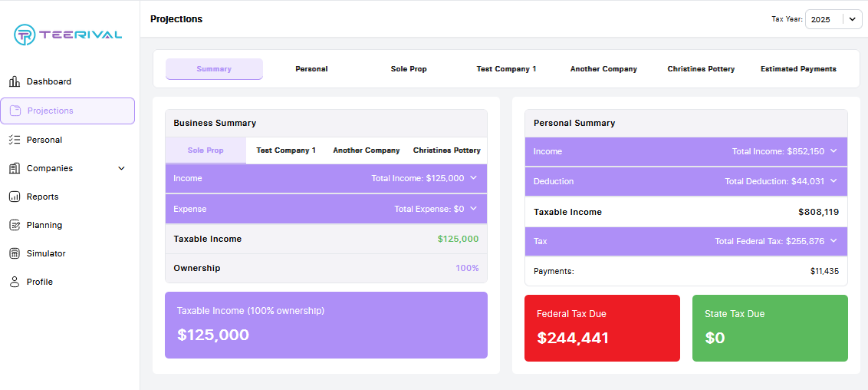The width and height of the screenshot is (868, 390).
Task: Expand the Total Federal Tax row
Action: (x=833, y=241)
